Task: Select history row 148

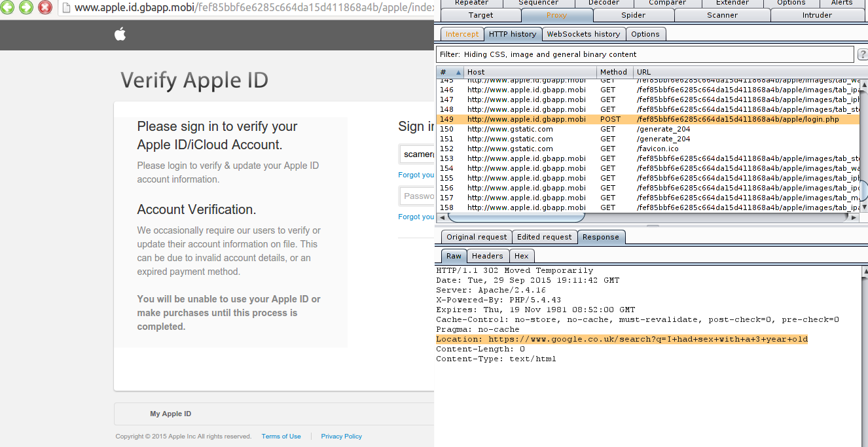Action: pos(648,109)
